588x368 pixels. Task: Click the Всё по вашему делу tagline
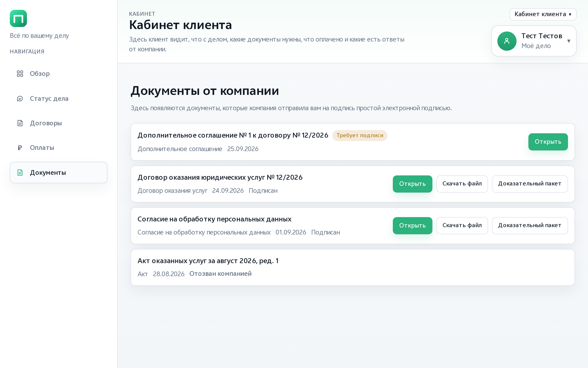[39, 36]
